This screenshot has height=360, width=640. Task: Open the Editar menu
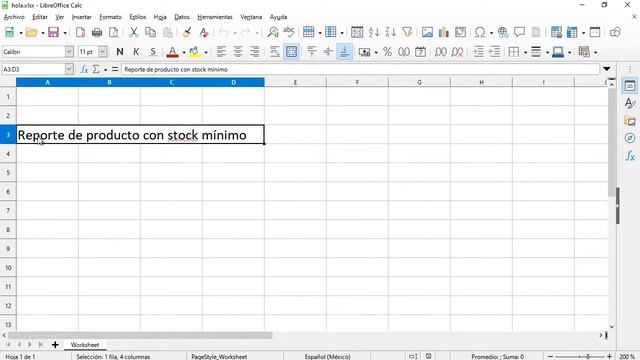coord(40,17)
